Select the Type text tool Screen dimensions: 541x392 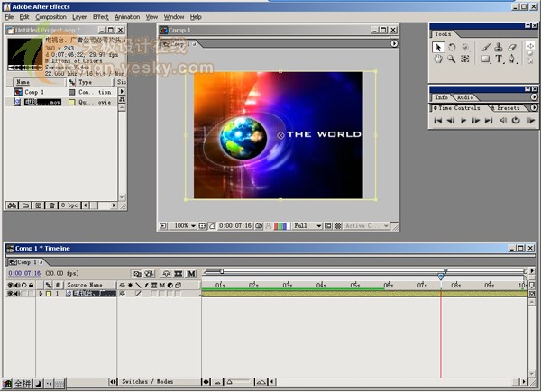coord(499,59)
